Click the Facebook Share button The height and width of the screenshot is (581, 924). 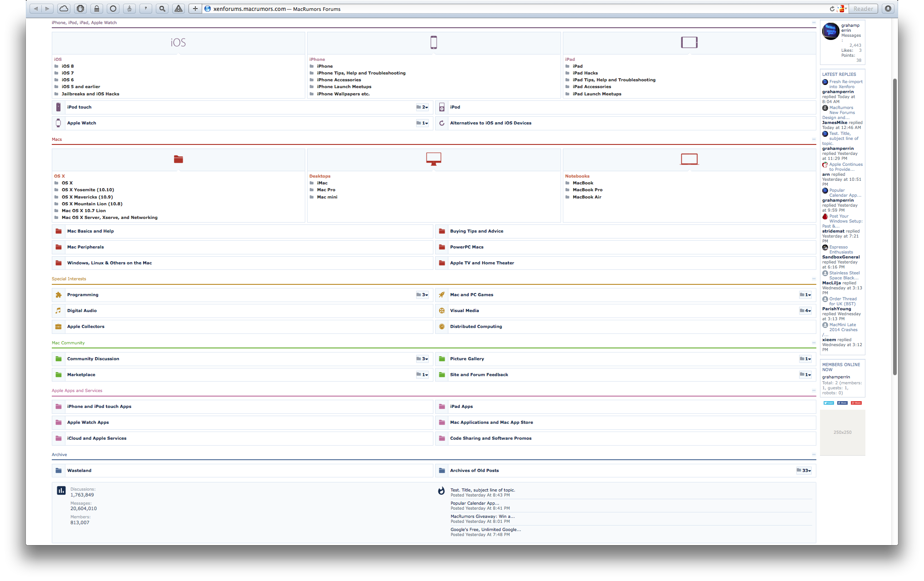point(842,403)
